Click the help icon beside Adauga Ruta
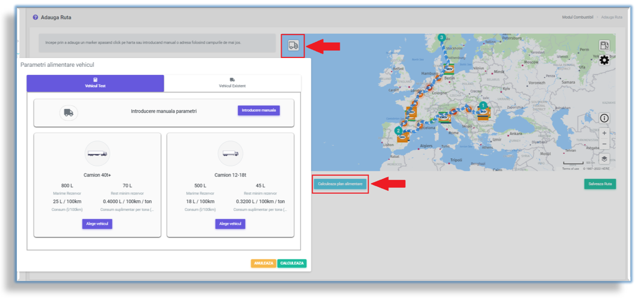The width and height of the screenshot is (644, 299). 35,17
